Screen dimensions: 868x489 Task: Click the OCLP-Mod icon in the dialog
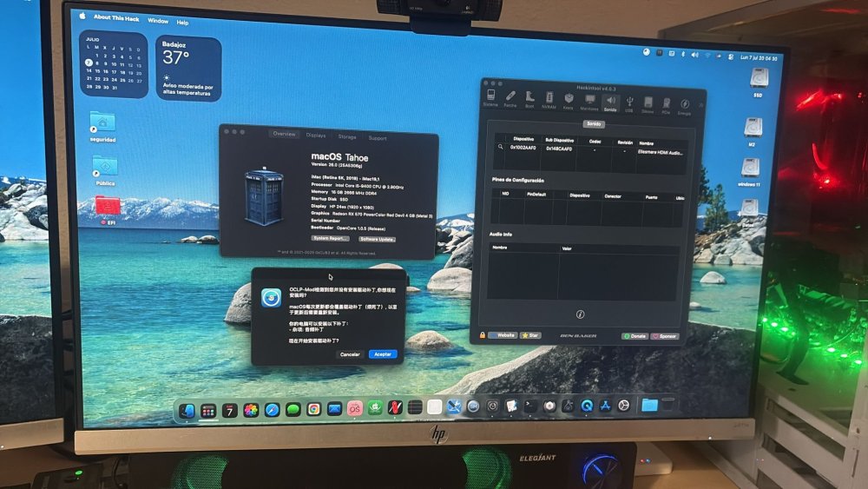[271, 298]
